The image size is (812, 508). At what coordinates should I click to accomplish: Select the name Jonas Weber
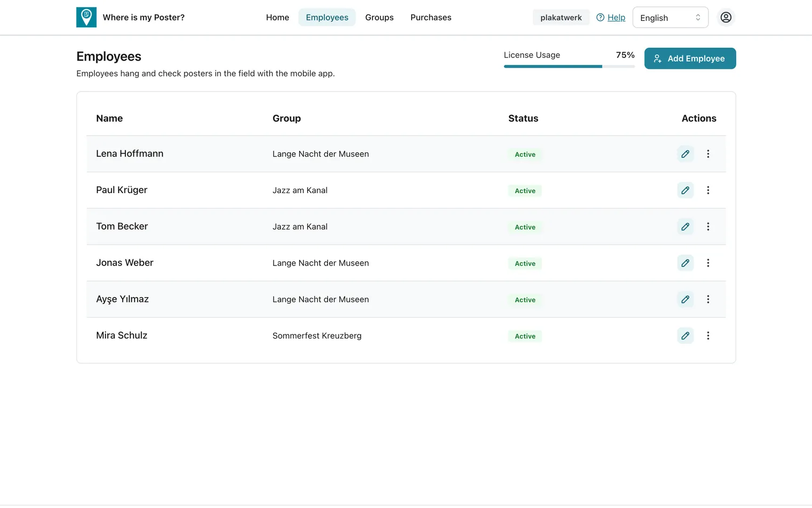125,263
